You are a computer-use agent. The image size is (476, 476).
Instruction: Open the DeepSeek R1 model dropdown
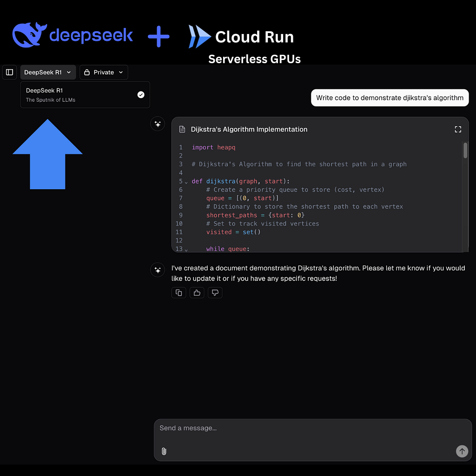(x=48, y=72)
